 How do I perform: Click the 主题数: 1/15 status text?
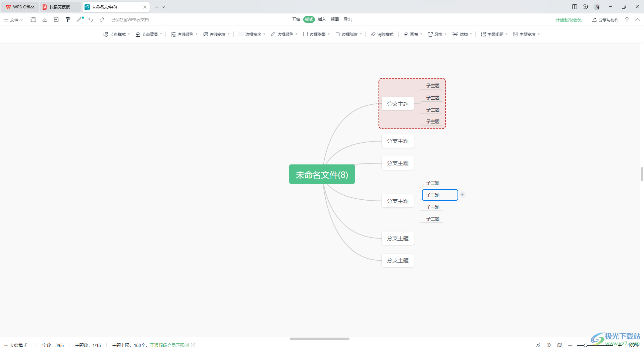(88, 345)
